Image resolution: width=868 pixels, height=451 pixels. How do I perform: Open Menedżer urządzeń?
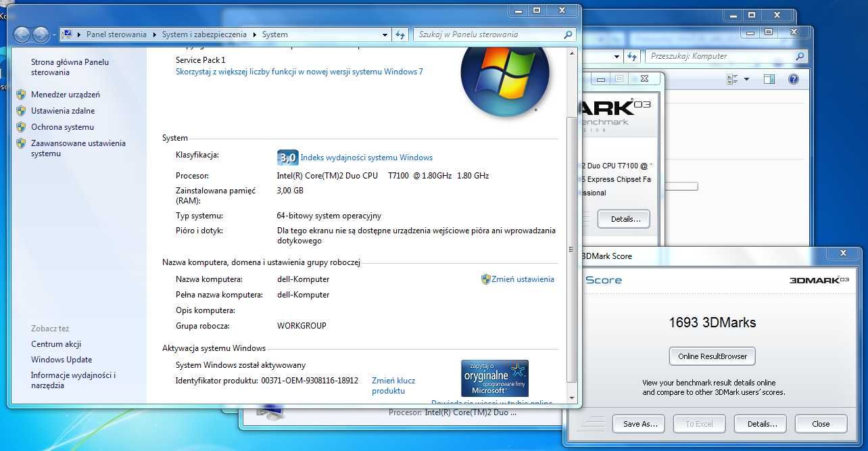point(66,95)
